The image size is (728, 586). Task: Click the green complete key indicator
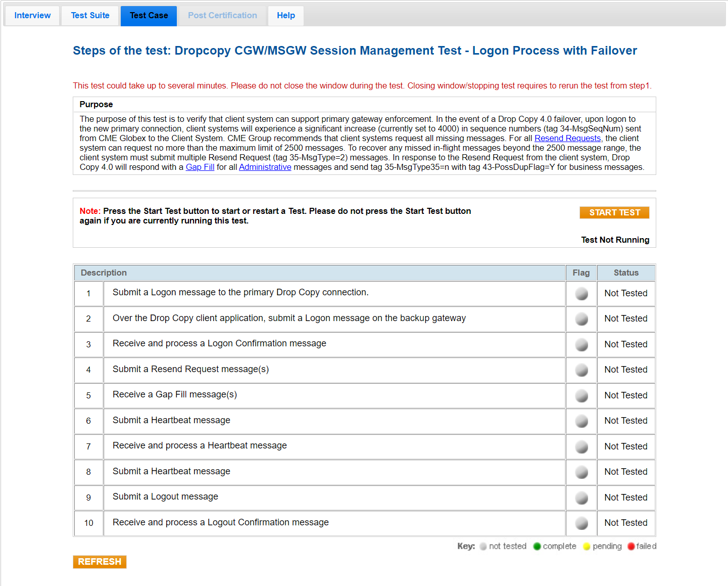pos(537,547)
